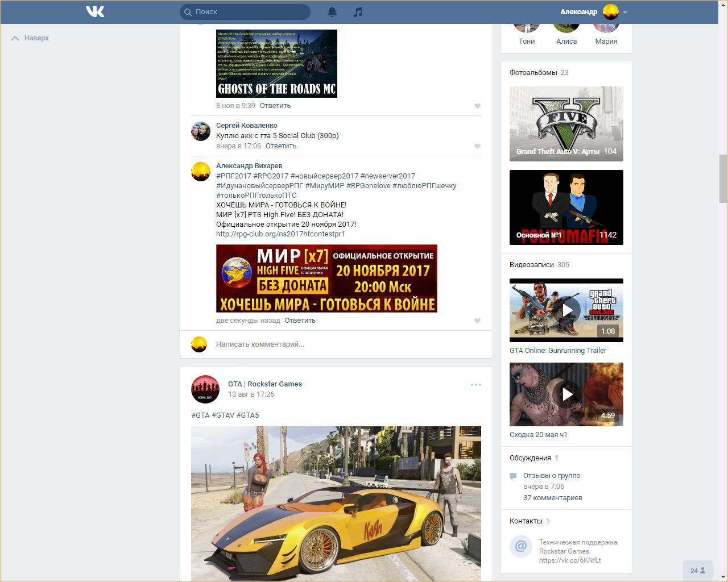Like Александр Вихарев's comment with heart
Image resolution: width=728 pixels, height=582 pixels.
click(477, 321)
